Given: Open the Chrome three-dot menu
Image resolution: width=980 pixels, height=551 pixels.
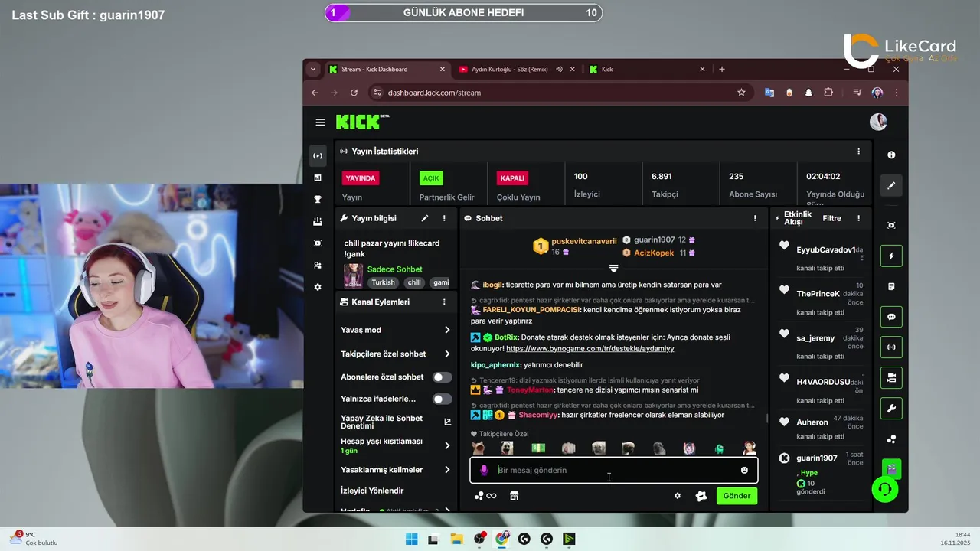Looking at the screenshot, I should pos(896,93).
